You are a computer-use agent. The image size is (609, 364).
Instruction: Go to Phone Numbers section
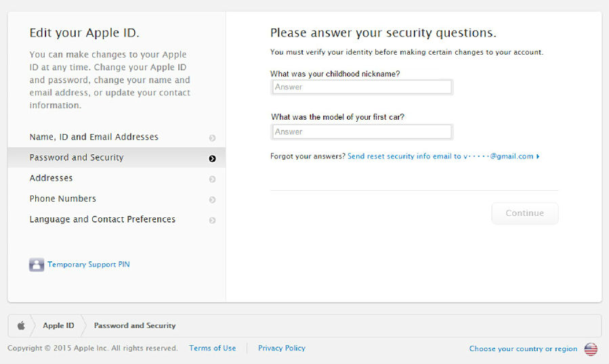pos(117,199)
